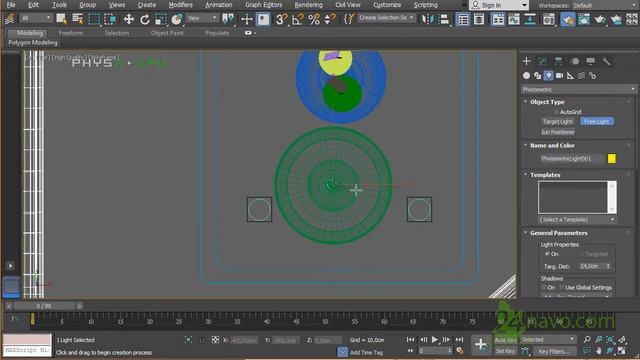Viewport: 640px width, 360px height.
Task: Open the Utilities wrench panel
Action: click(x=607, y=61)
